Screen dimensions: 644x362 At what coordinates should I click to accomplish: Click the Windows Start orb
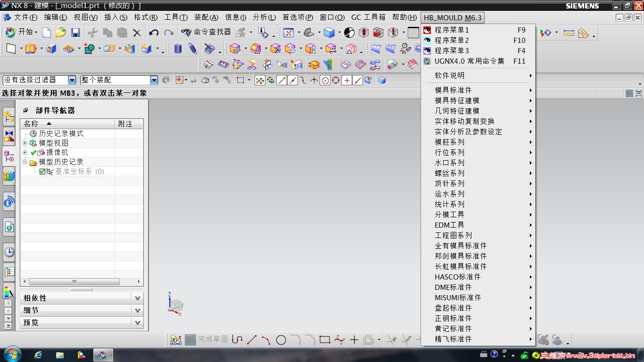click(x=12, y=354)
